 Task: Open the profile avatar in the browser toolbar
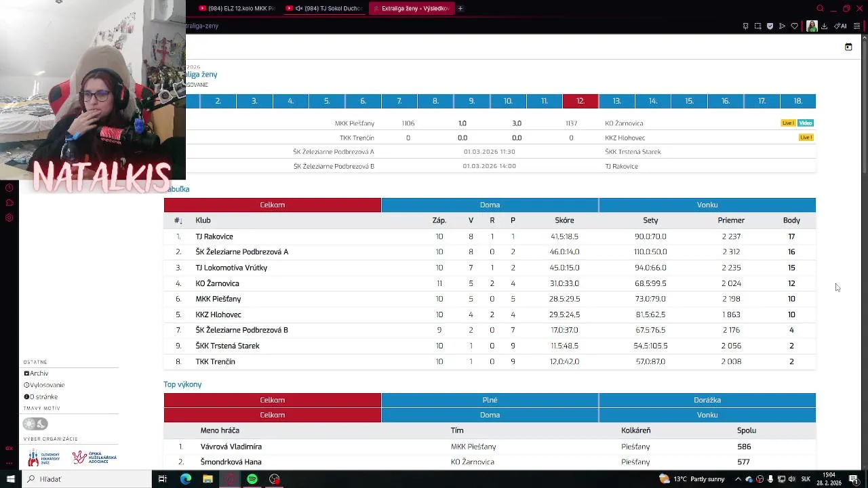(x=811, y=26)
